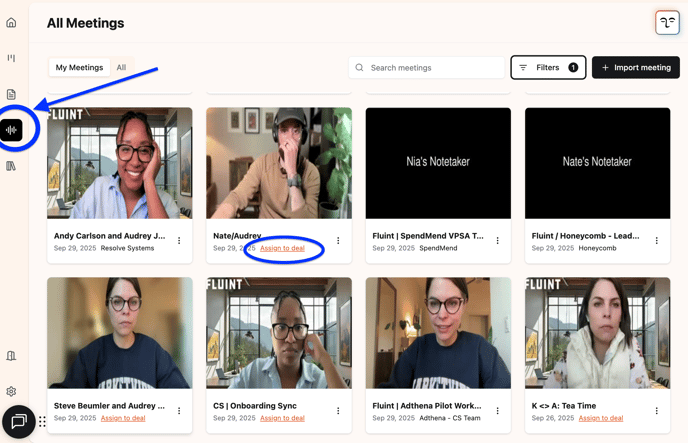This screenshot has width=688, height=443.
Task: Open the Nate's Notetaker meeting thumbnail
Action: click(x=597, y=162)
